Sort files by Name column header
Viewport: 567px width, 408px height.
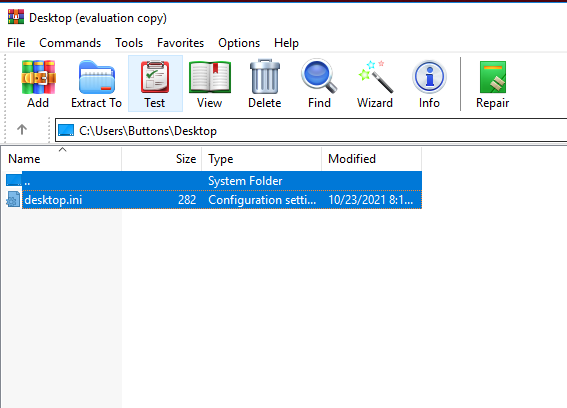click(61, 158)
